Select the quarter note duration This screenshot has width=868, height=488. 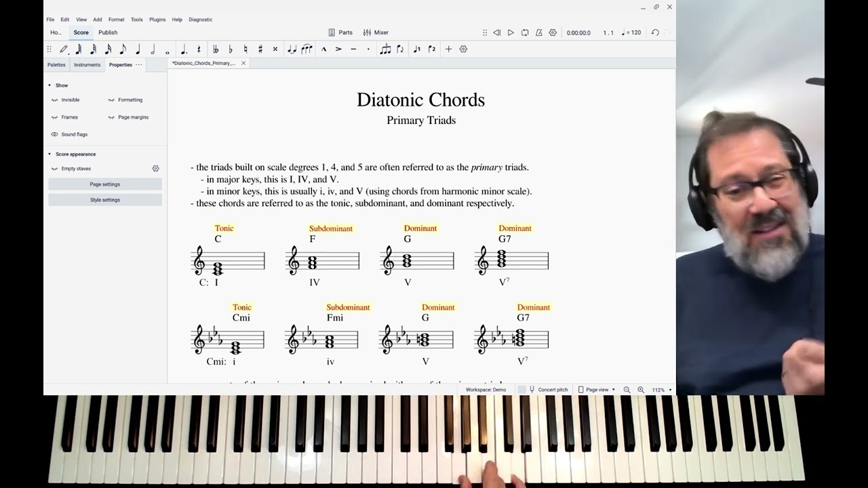tap(138, 49)
